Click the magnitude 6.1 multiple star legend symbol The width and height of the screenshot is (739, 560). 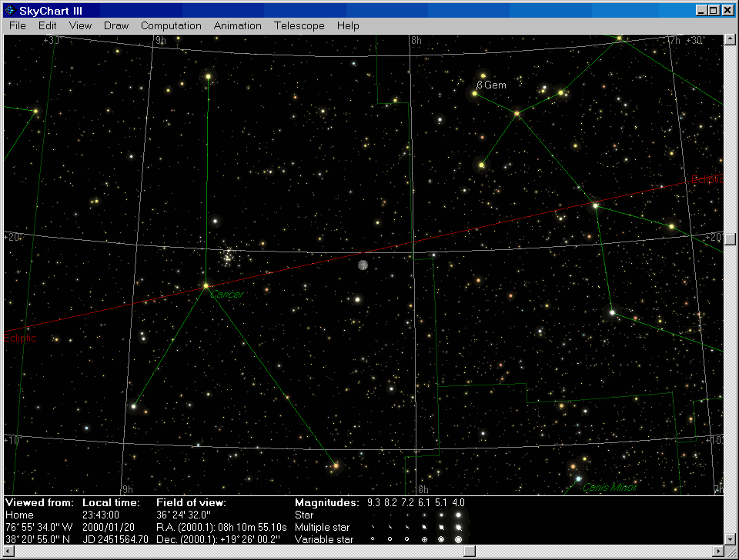[424, 527]
